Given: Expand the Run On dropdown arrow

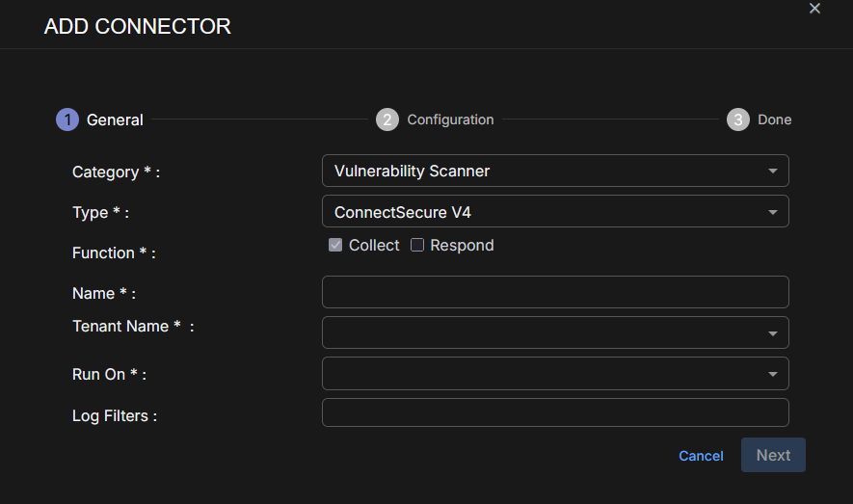Looking at the screenshot, I should pos(772,374).
